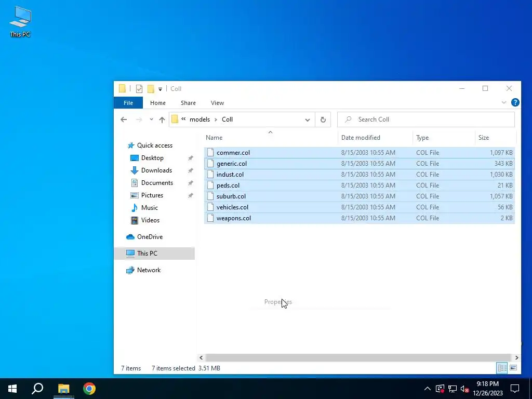Click 'Coll' in the address breadcrumb
532x399 pixels.
[x=228, y=119]
